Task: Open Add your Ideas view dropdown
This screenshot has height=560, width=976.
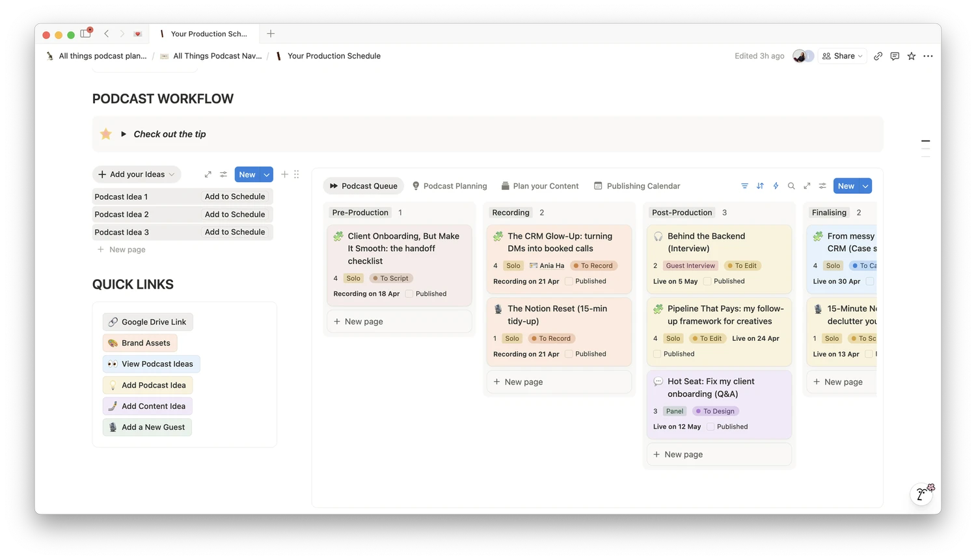Action: coord(137,174)
